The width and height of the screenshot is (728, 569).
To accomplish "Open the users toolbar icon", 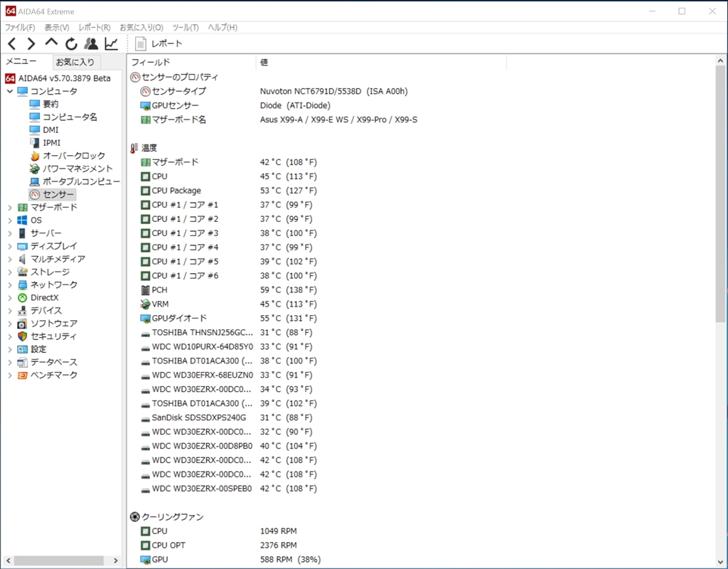I will click(x=91, y=44).
